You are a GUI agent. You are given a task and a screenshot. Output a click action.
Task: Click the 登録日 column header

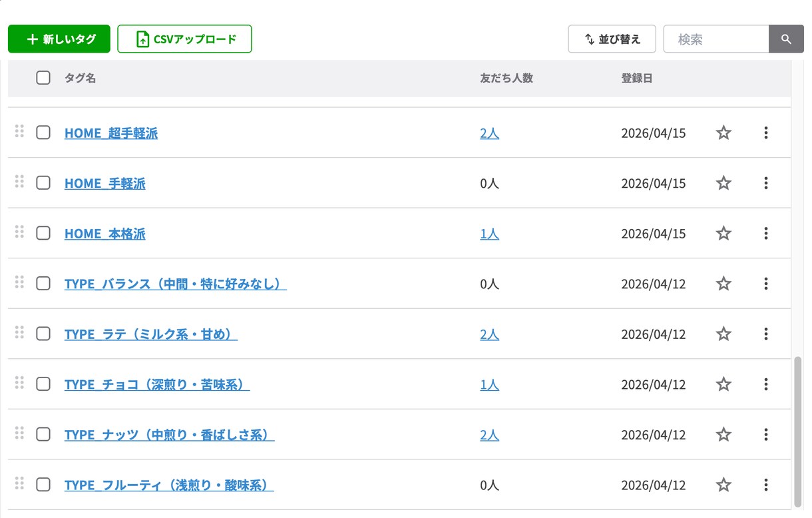click(x=637, y=78)
